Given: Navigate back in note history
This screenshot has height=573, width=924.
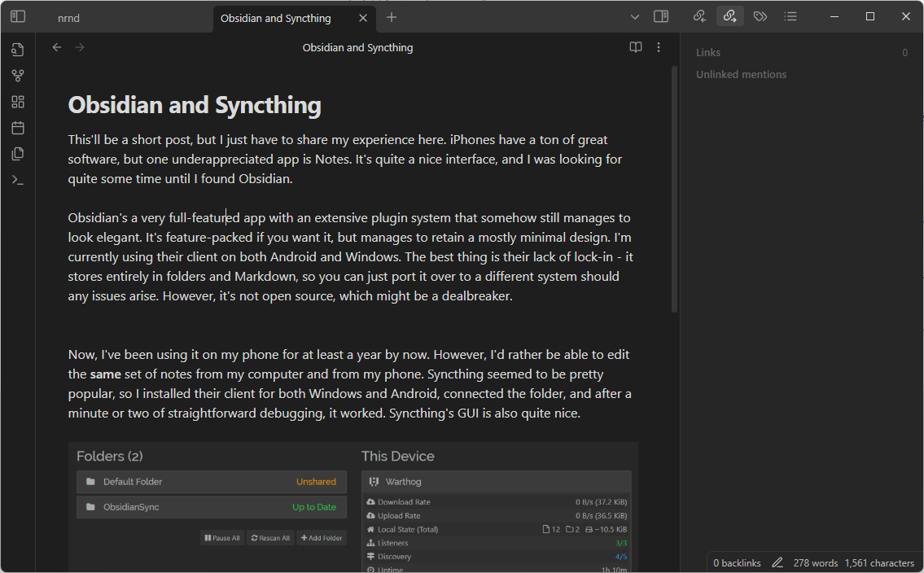Looking at the screenshot, I should point(56,48).
